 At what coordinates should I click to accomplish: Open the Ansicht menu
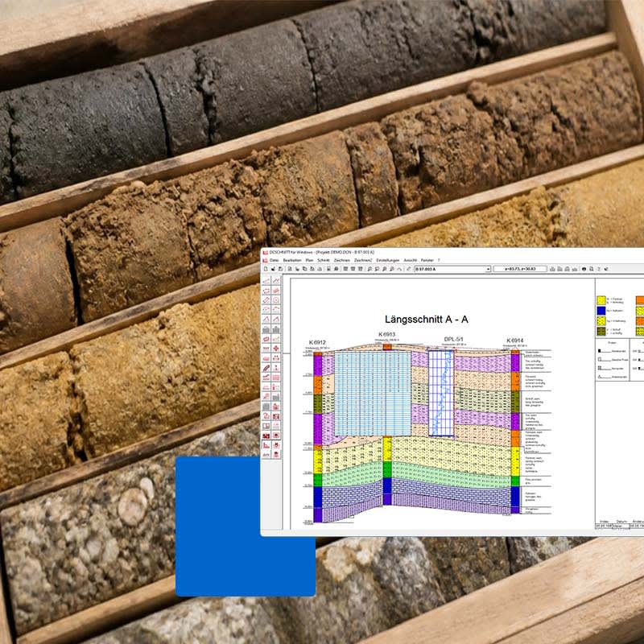[x=411, y=260]
